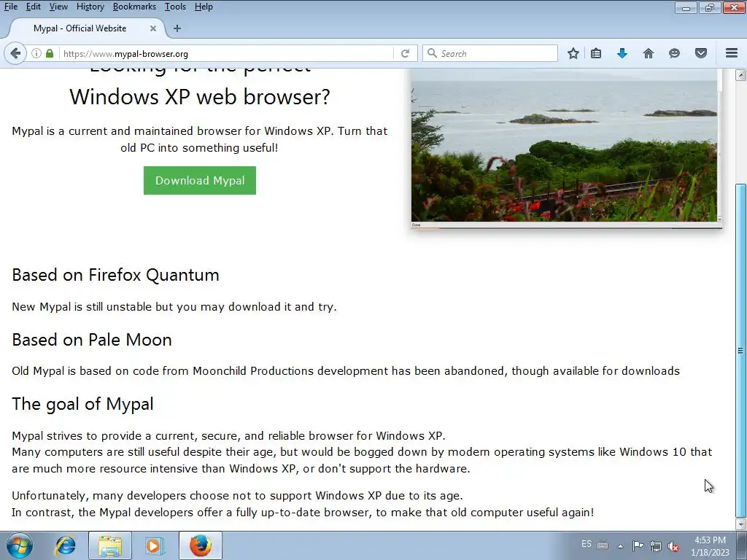Click the on-screen keyboard tray icon
Image resolution: width=747 pixels, height=560 pixels.
[603, 545]
